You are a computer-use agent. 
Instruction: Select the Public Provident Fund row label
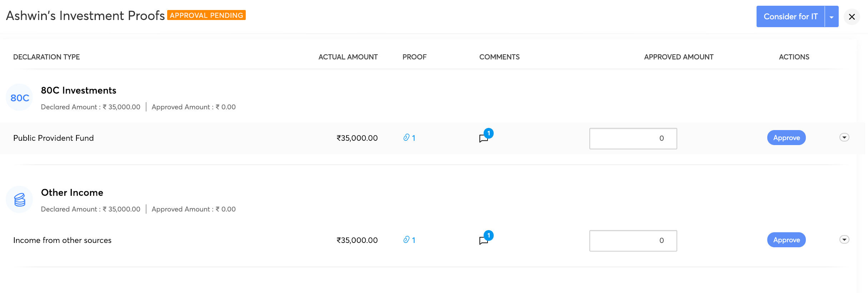(x=54, y=138)
